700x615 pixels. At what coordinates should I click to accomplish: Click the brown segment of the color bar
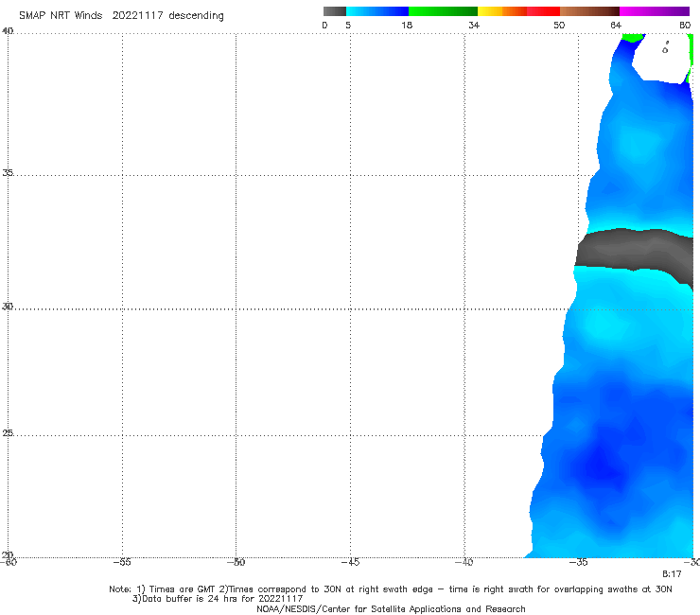[589, 11]
